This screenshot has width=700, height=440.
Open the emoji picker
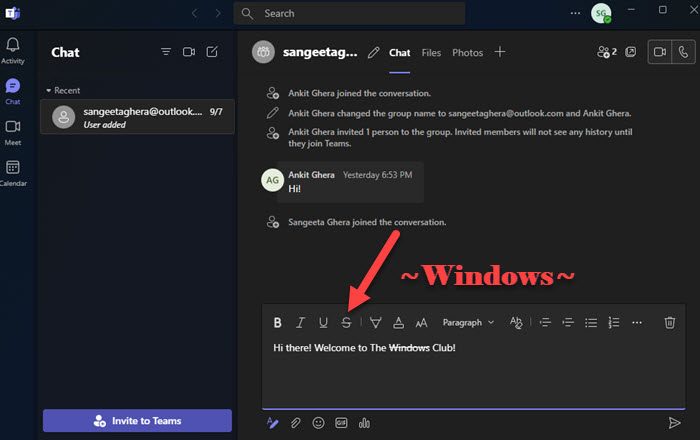[318, 423]
